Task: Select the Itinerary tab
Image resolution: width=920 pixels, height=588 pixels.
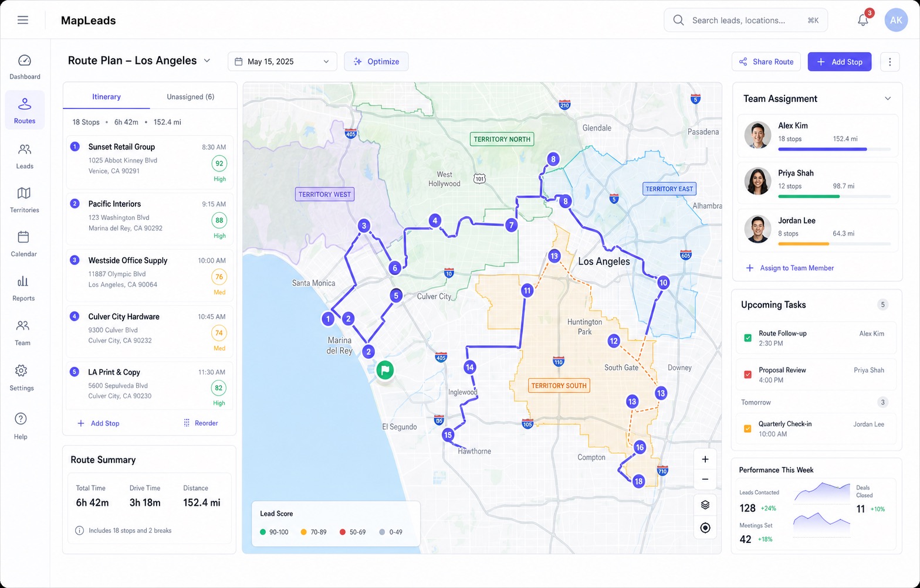Action: 106,97
